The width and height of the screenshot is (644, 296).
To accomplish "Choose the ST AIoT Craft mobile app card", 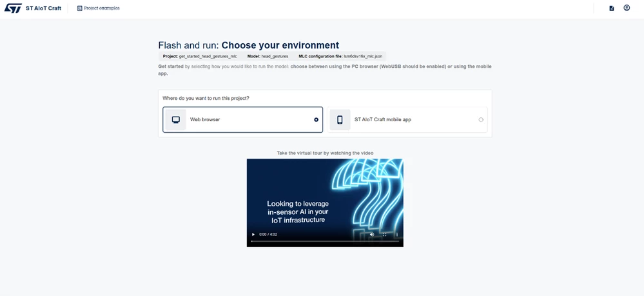I will click(x=407, y=120).
